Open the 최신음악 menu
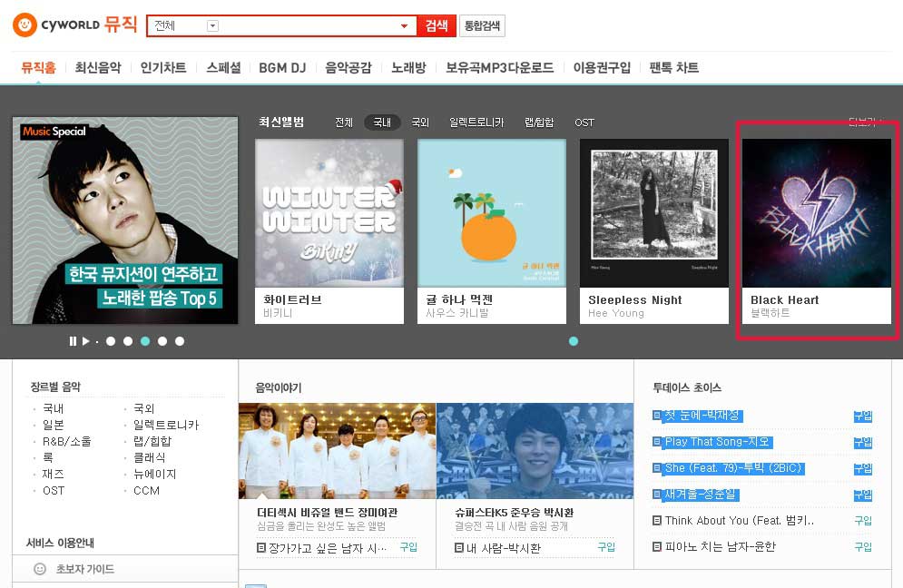 pyautogui.click(x=98, y=68)
